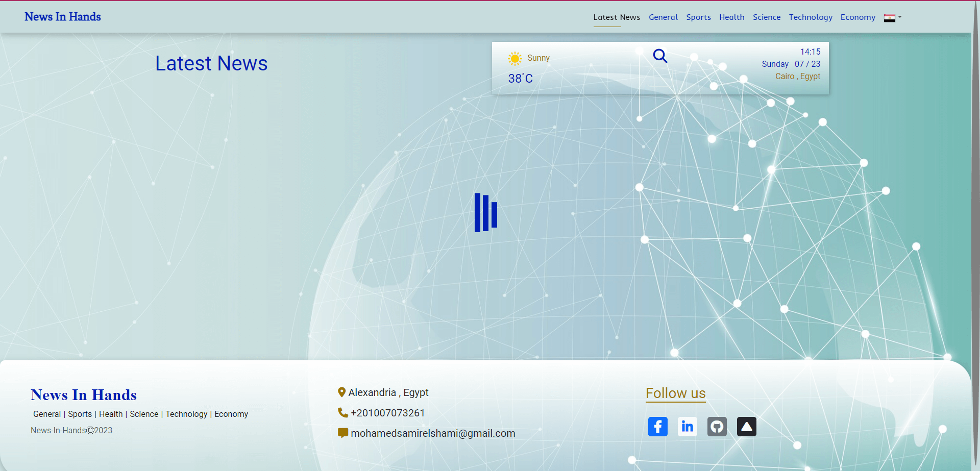Click the phone number +201007073261
The image size is (980, 471).
[x=388, y=413]
